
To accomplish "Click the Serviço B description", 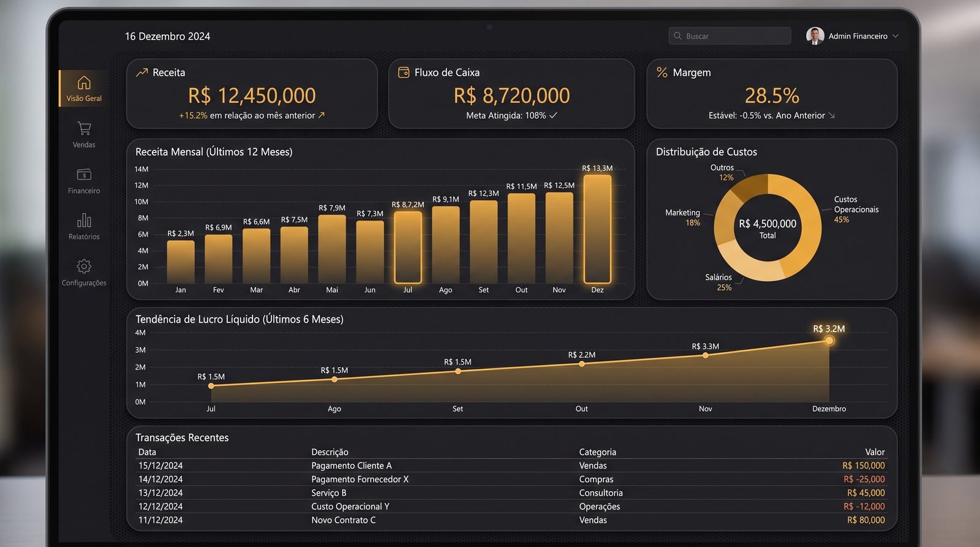I will 329,492.
